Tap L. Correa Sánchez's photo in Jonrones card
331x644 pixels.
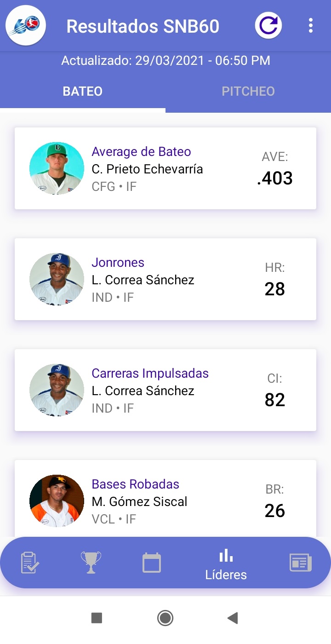point(57,279)
